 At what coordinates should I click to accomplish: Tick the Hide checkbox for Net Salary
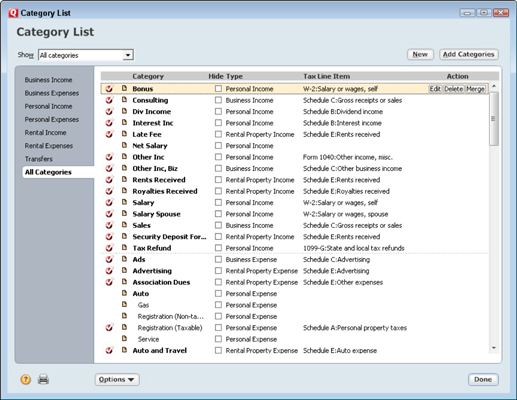pyautogui.click(x=218, y=146)
